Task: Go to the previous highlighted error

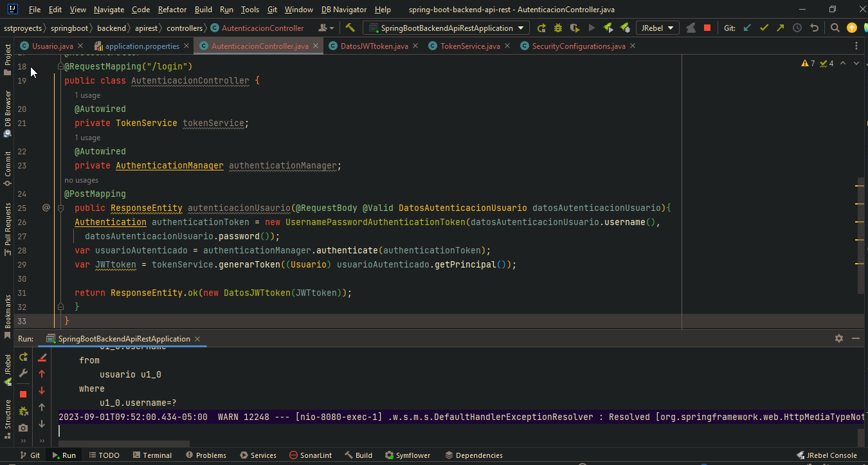Action: click(843, 63)
